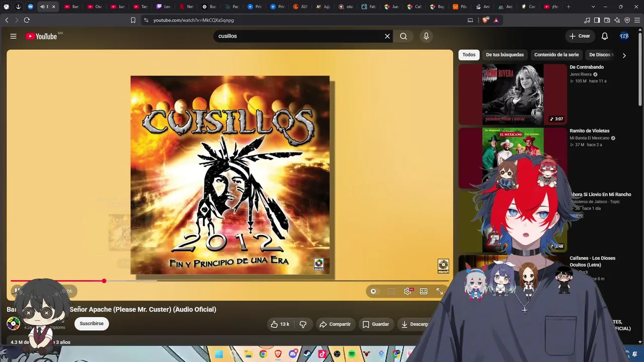This screenshot has height=362, width=644.
Task: Switch to the Fat tab
Action: [x=369, y=7]
